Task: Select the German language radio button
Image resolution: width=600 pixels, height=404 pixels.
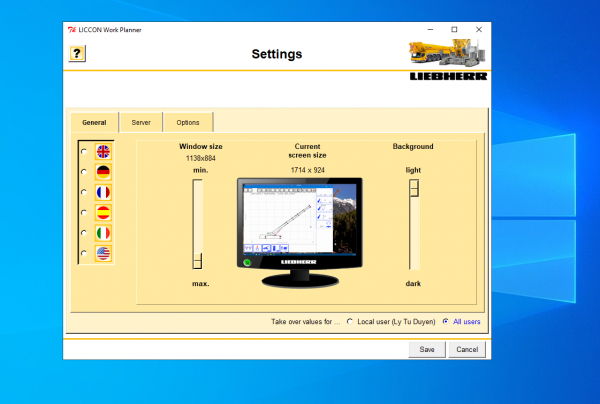Action: (84, 172)
